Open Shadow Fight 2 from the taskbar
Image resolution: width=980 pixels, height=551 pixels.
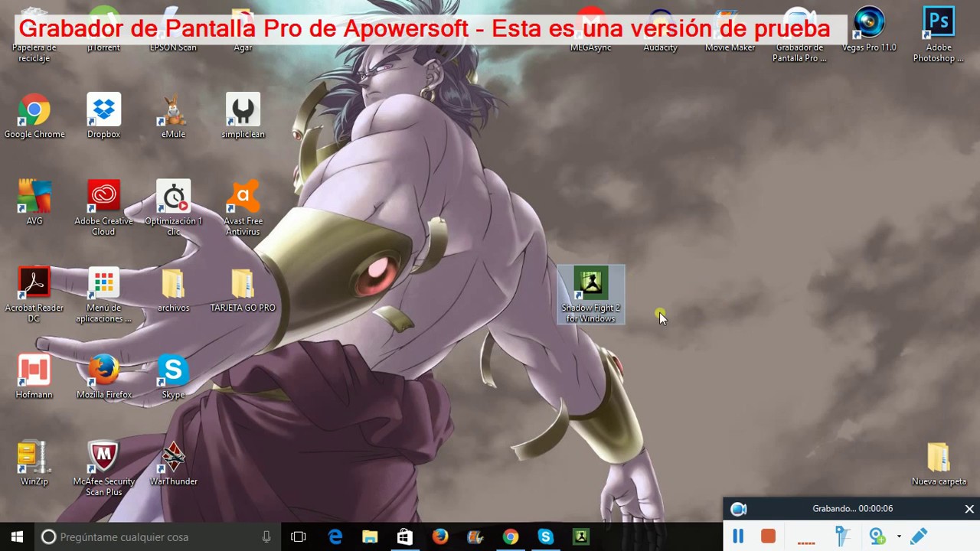[x=581, y=536]
